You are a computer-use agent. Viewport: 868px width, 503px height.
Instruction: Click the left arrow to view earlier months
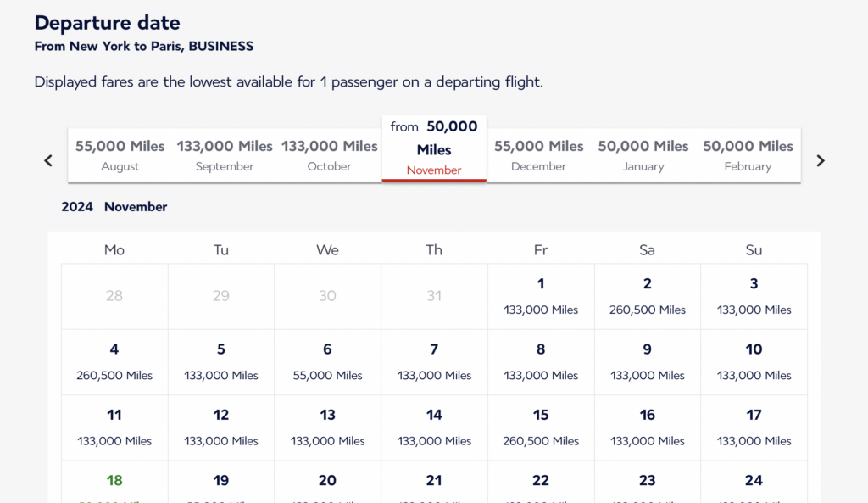click(47, 159)
